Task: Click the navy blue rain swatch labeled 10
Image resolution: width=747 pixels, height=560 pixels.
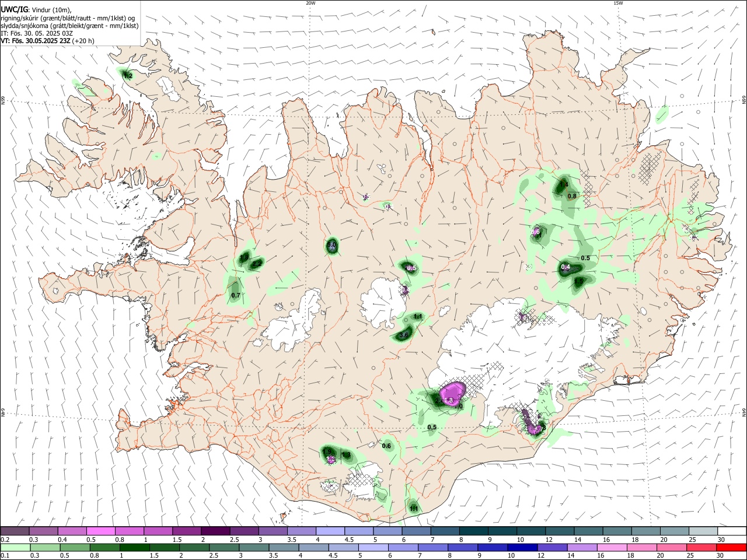Action: [x=522, y=547]
